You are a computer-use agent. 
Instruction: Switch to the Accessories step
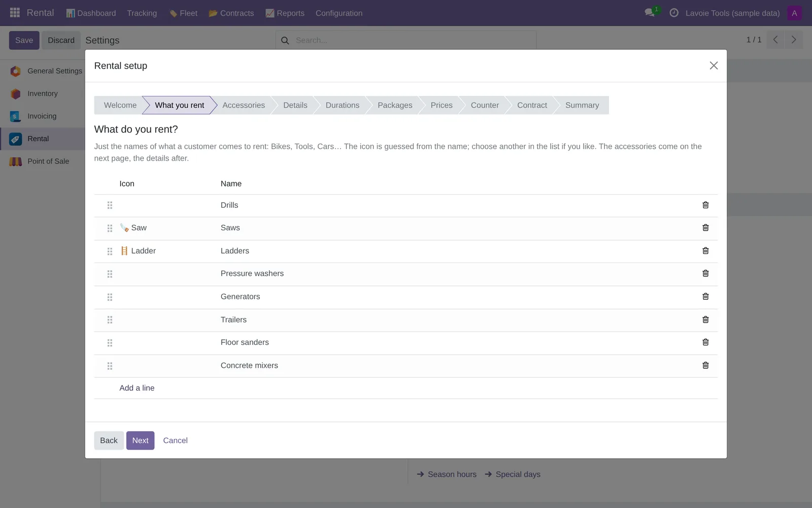[x=244, y=105]
